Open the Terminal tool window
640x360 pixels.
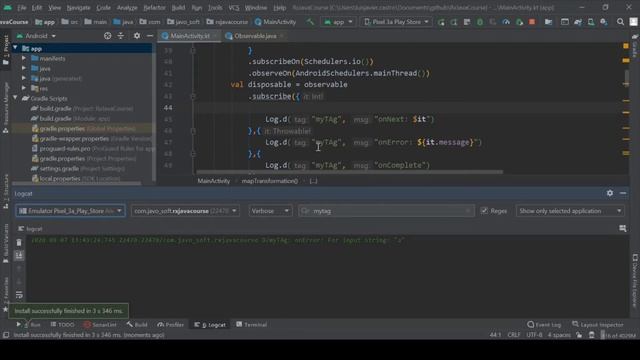[251, 325]
